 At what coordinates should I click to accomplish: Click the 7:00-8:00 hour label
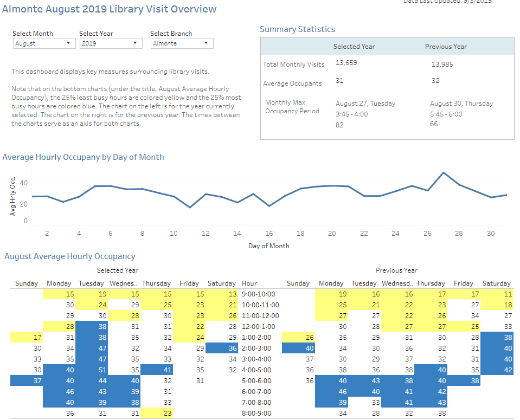click(256, 403)
